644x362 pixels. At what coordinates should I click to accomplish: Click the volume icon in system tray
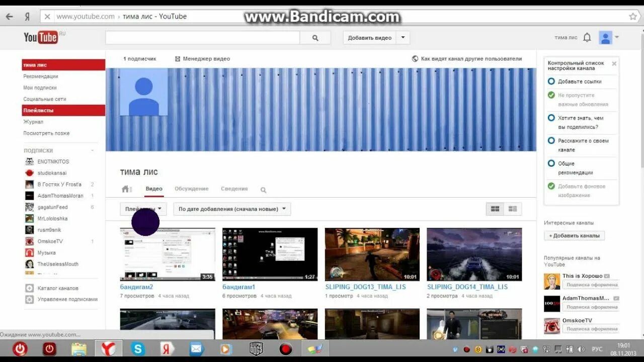(x=581, y=349)
